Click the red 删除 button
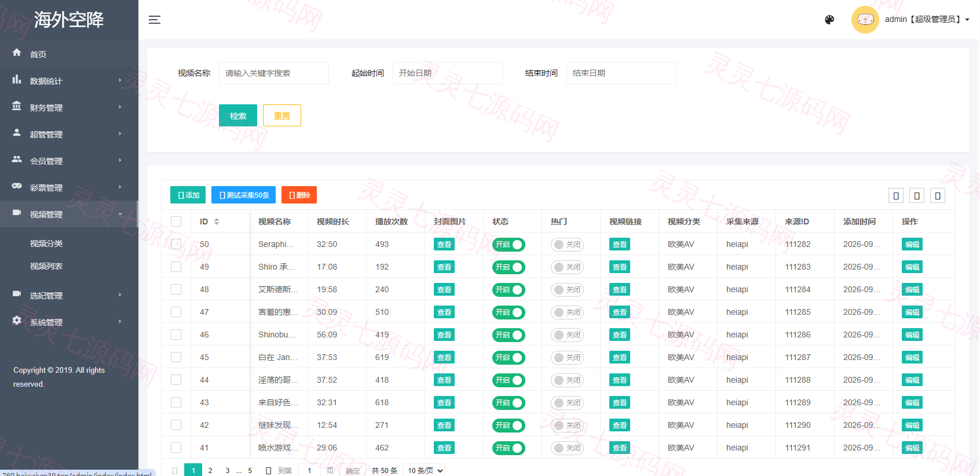This screenshot has width=980, height=476. [x=299, y=195]
